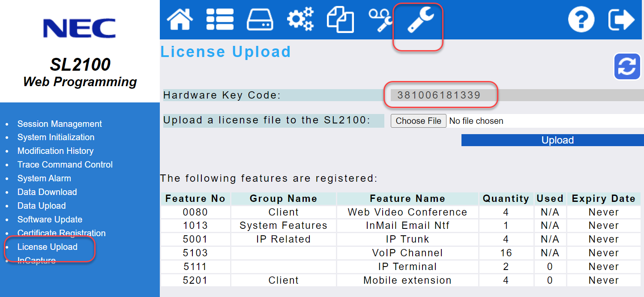Open Certificate Registration
The width and height of the screenshot is (644, 297).
[61, 233]
